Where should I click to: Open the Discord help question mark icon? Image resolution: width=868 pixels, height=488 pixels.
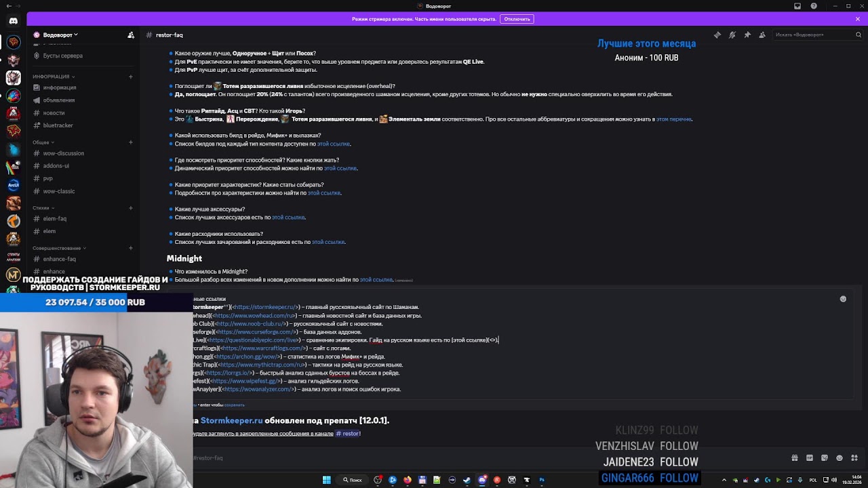814,6
